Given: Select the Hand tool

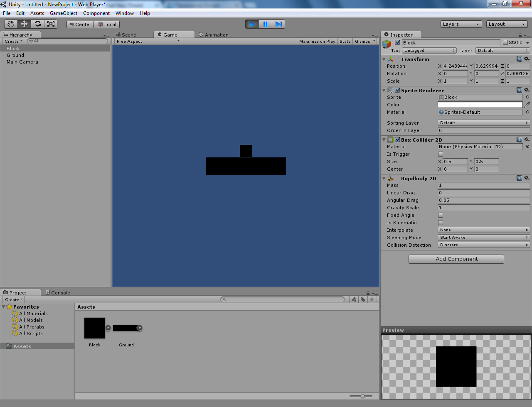Looking at the screenshot, I should point(10,24).
